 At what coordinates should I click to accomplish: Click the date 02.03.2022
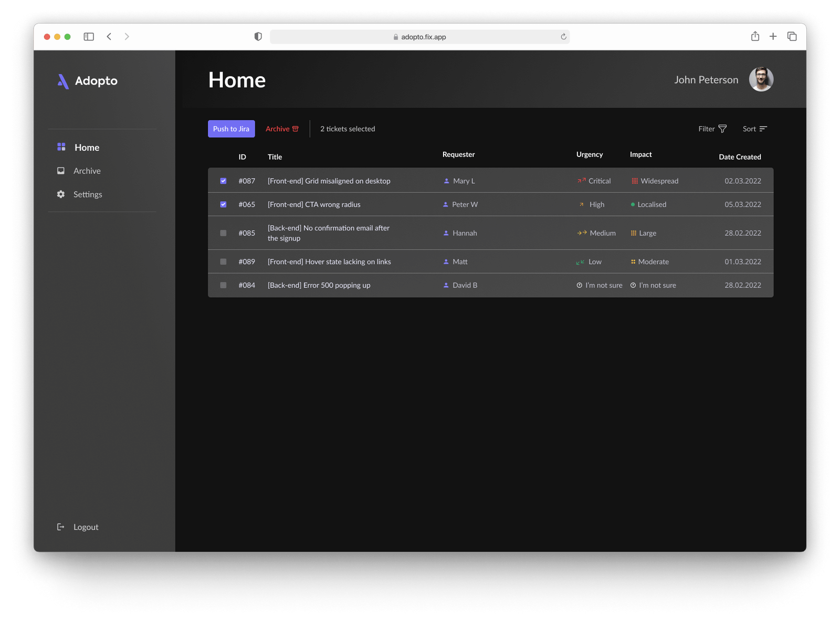(743, 181)
